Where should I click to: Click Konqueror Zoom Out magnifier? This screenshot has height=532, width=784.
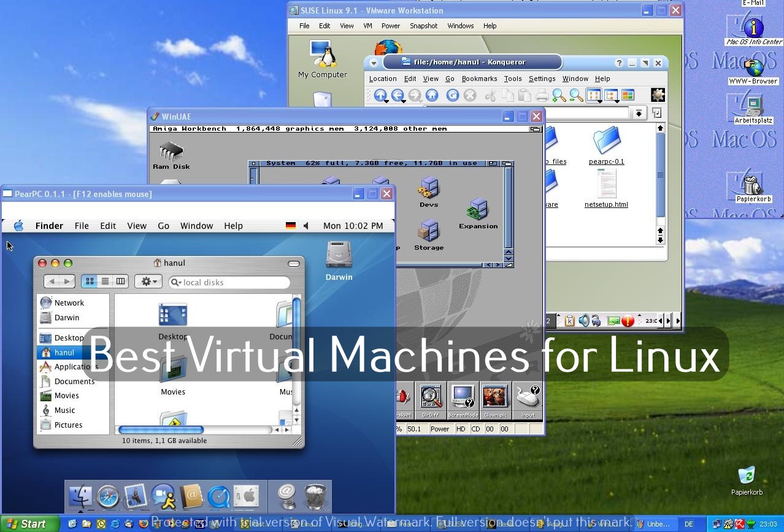coord(576,95)
